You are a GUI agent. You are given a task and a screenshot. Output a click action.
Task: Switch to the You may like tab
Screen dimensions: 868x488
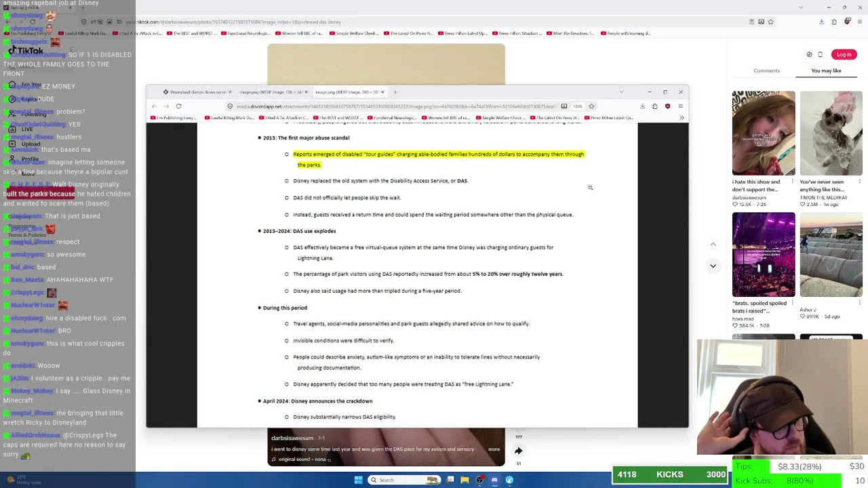826,70
